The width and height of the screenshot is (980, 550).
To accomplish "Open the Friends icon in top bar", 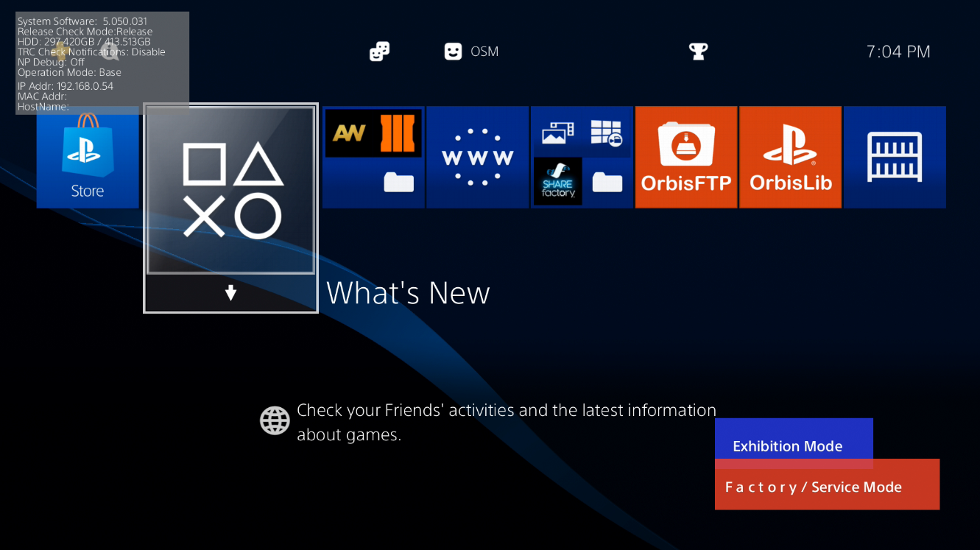I will 379,52.
